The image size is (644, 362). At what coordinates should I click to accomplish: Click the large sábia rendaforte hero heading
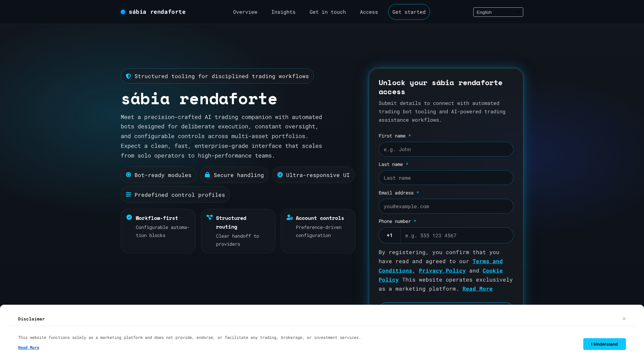[x=199, y=99]
